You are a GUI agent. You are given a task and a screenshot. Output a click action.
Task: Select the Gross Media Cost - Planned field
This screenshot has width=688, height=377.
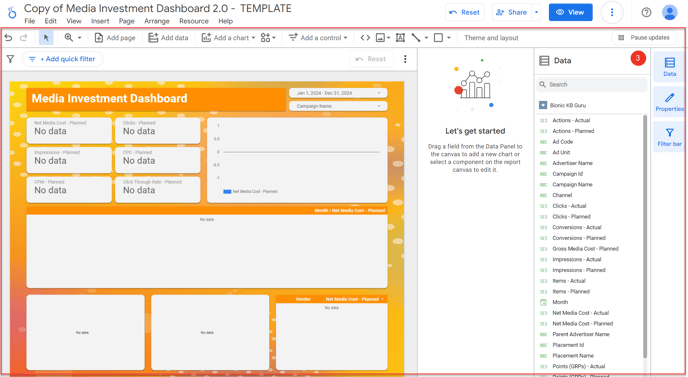585,248
